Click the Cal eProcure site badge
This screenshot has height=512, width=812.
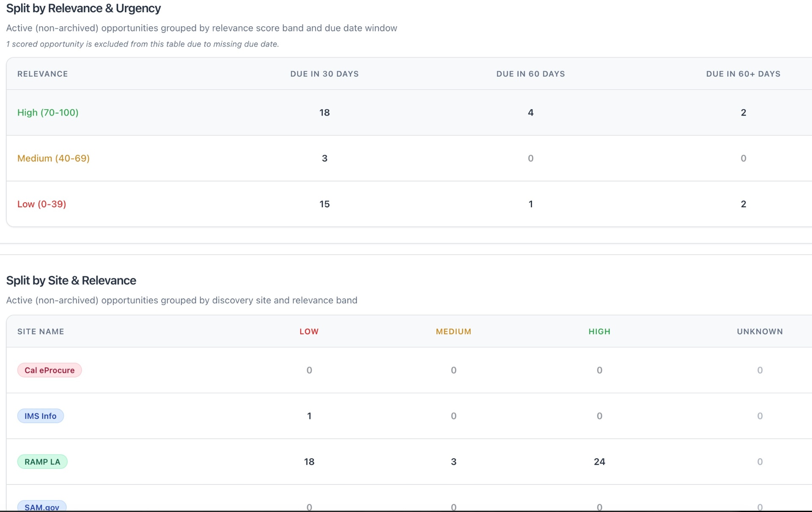[49, 370]
